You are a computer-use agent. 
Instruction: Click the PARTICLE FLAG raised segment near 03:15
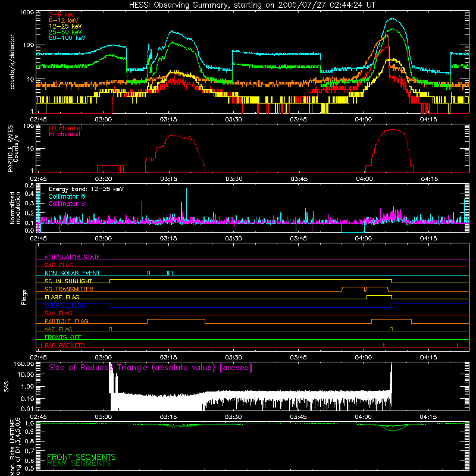click(176, 320)
